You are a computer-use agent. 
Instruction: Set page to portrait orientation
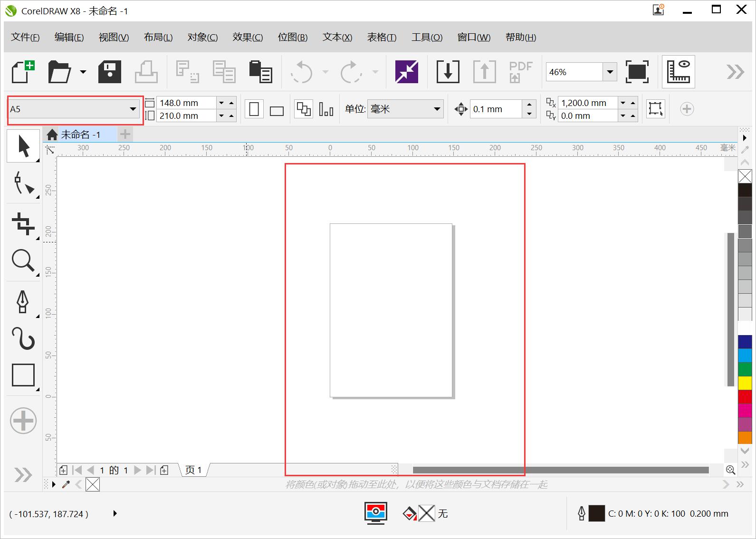254,109
